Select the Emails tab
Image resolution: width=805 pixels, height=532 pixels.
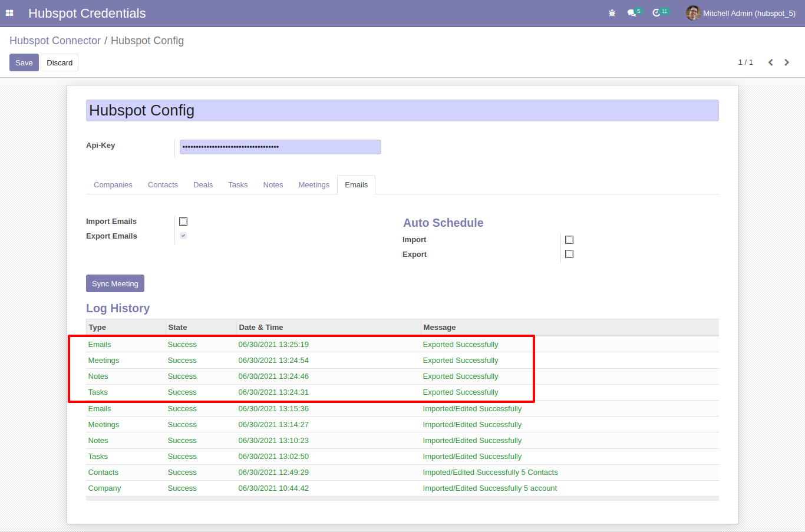click(x=357, y=185)
